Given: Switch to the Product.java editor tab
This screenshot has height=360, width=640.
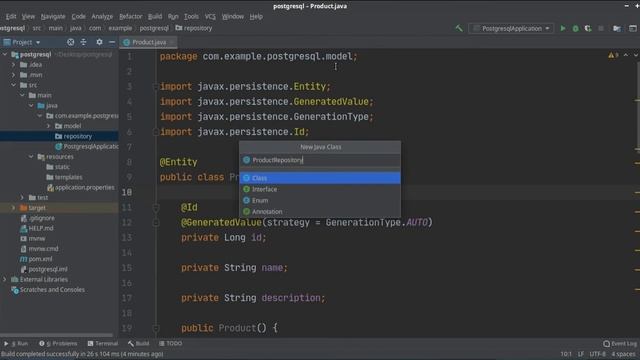Looking at the screenshot, I should (x=148, y=42).
